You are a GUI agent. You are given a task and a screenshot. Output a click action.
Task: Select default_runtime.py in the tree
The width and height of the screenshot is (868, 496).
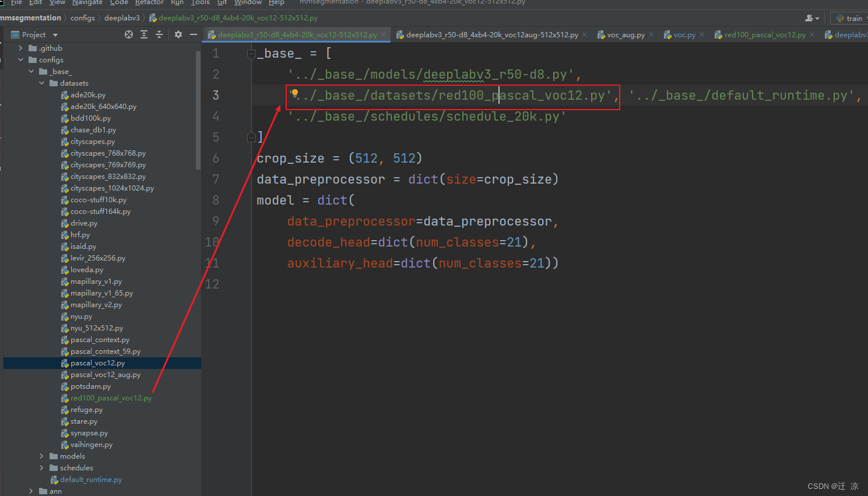click(x=90, y=480)
